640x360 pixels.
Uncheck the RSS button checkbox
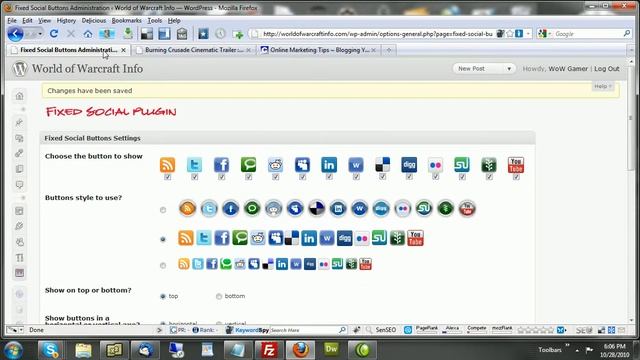click(x=167, y=177)
